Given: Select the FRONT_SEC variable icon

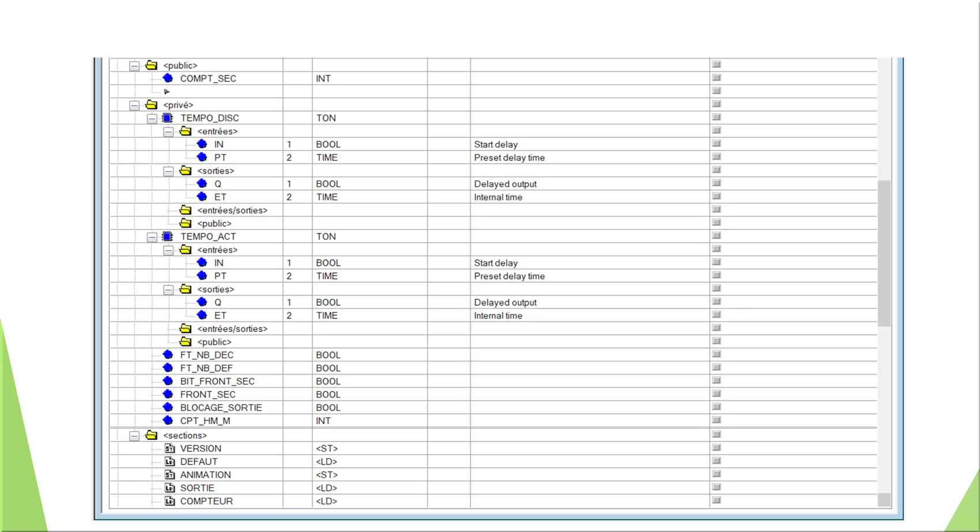Looking at the screenshot, I should click(x=168, y=394).
